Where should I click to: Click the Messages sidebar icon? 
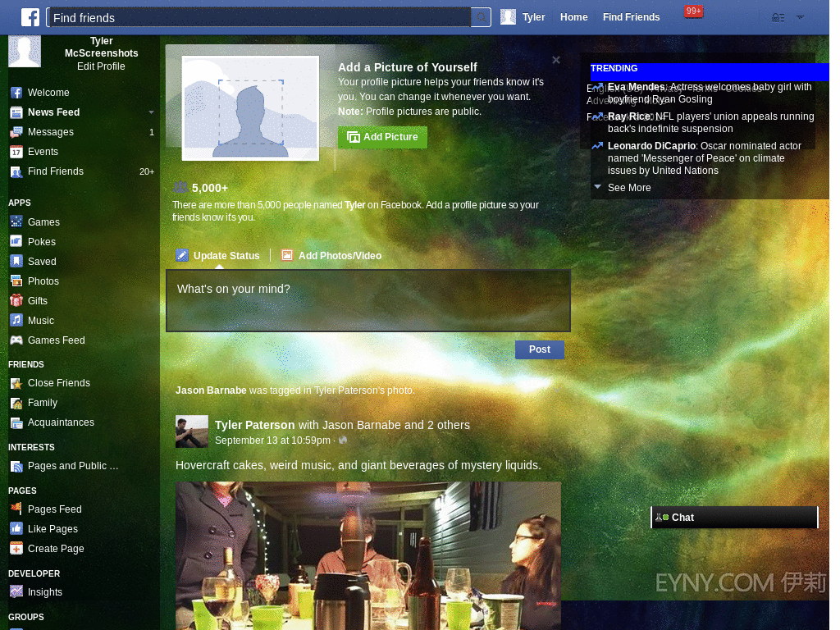tap(16, 132)
